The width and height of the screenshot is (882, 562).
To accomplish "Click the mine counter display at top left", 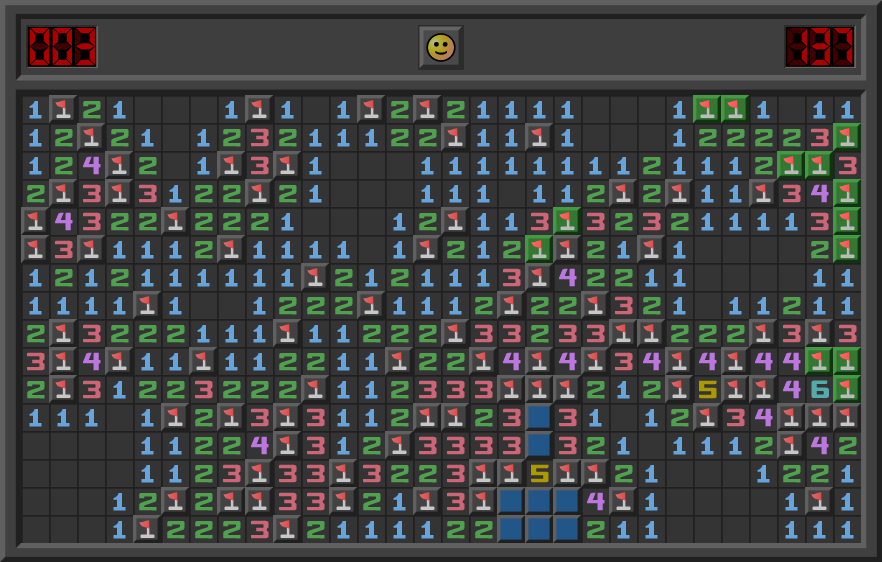I will (62, 47).
